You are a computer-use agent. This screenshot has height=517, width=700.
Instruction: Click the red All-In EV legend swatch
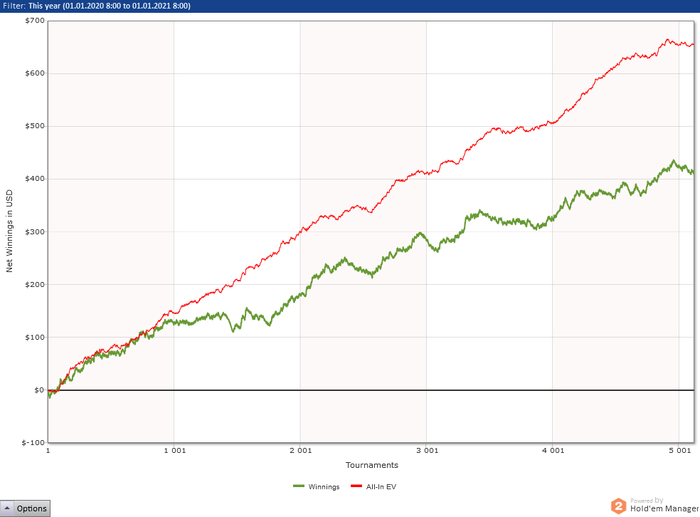tap(356, 486)
